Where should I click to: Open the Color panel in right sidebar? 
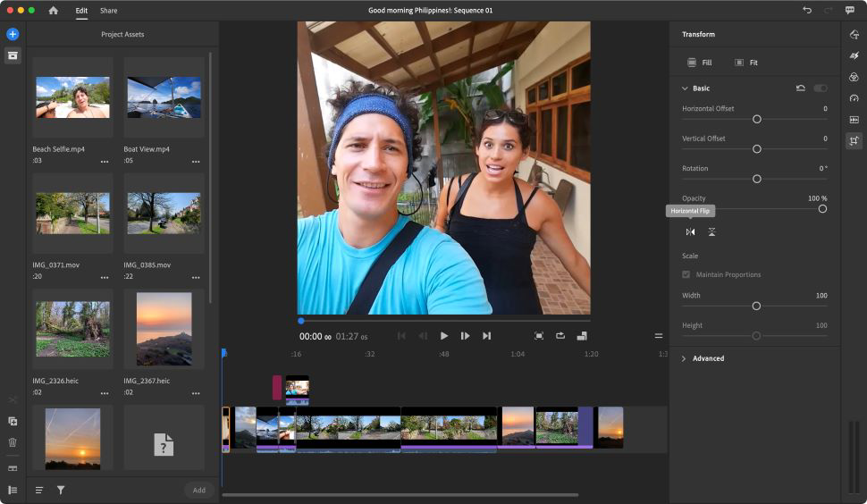854,77
